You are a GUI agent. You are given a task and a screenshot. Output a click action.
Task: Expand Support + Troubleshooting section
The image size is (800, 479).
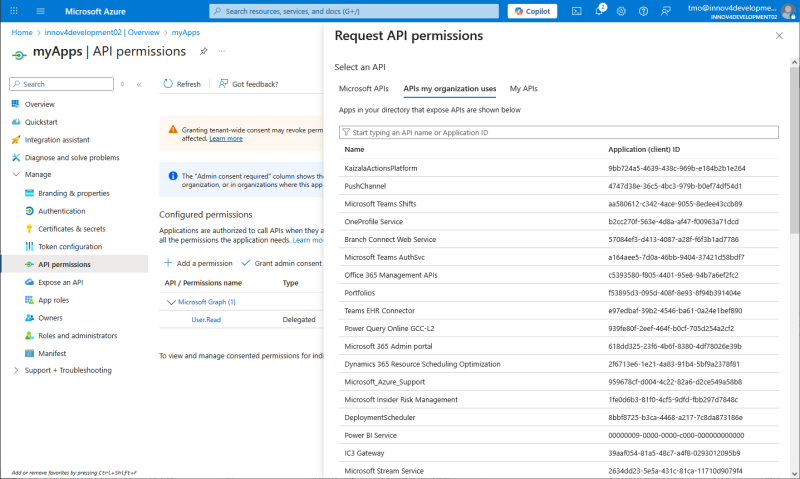click(x=16, y=370)
